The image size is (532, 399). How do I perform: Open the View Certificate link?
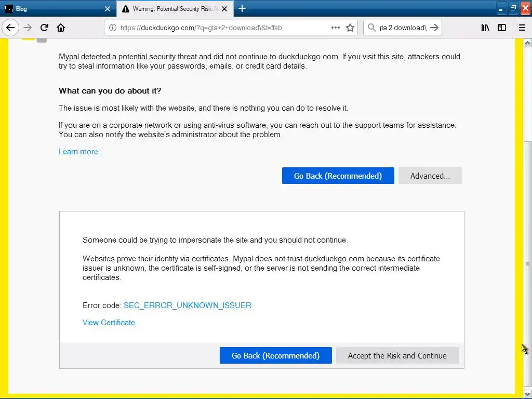click(x=109, y=323)
